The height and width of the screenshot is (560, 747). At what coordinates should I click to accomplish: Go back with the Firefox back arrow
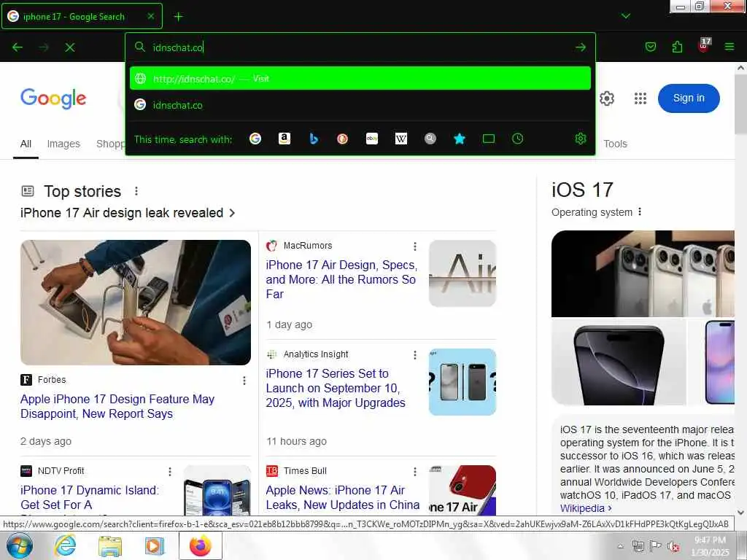(18, 47)
